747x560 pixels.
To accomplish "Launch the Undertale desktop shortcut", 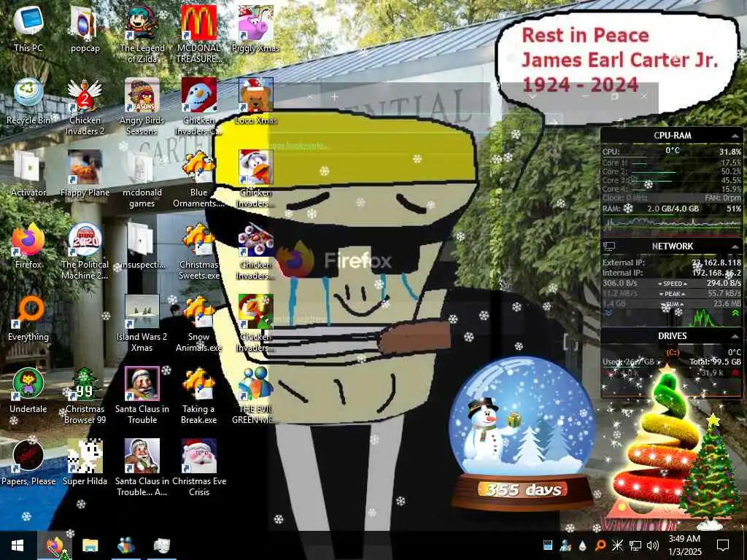I will [28, 391].
